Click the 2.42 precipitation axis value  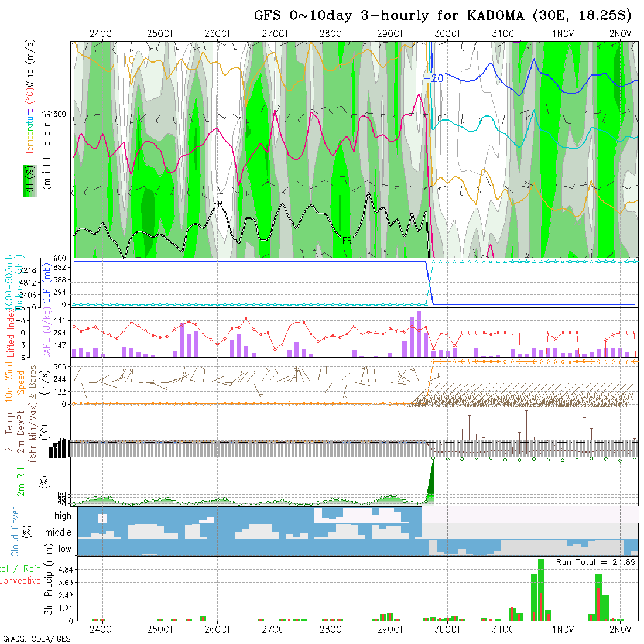coord(66,595)
